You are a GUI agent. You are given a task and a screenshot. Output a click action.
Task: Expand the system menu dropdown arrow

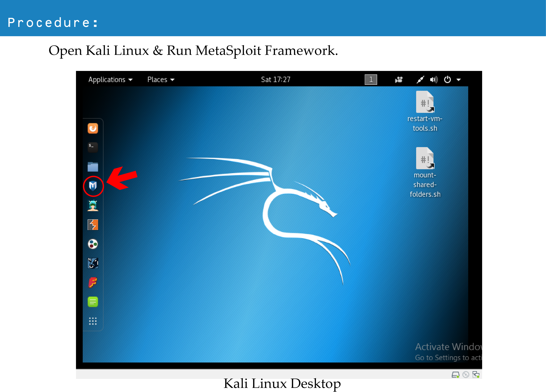coord(459,80)
